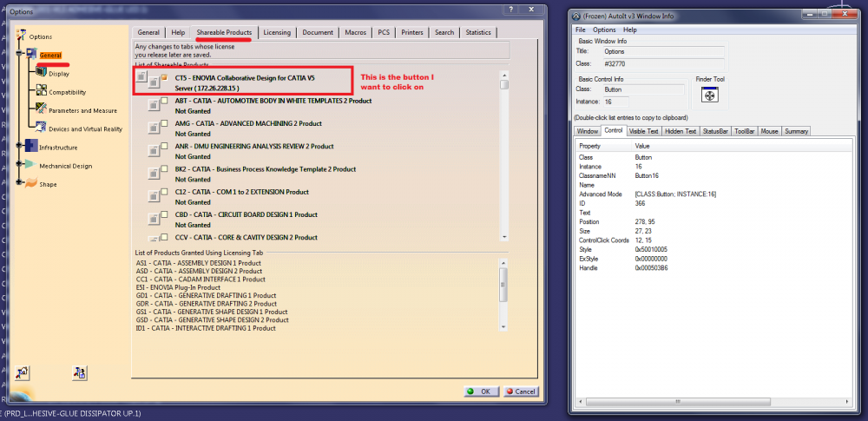Switch to the Licensing tab
868x421 pixels.
277,32
